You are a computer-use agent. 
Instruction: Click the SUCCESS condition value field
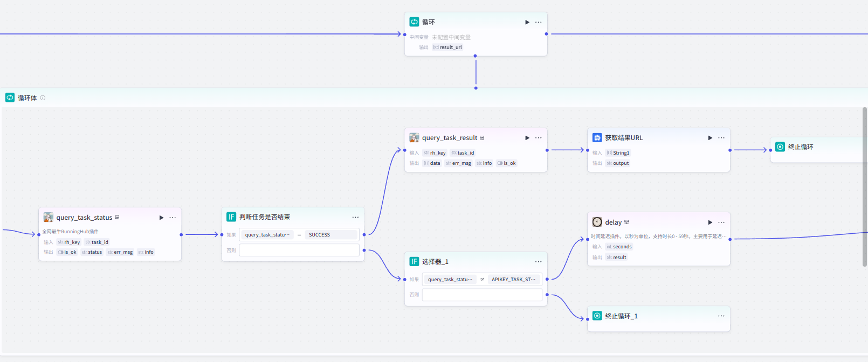coord(331,235)
